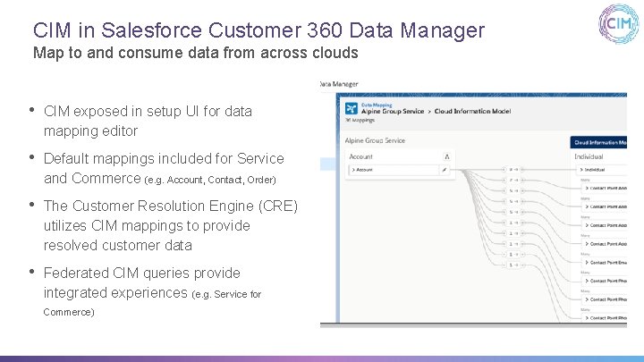
Task: Click the subtitle 'Map to and consume data from across clouds'
Action: coord(196,53)
